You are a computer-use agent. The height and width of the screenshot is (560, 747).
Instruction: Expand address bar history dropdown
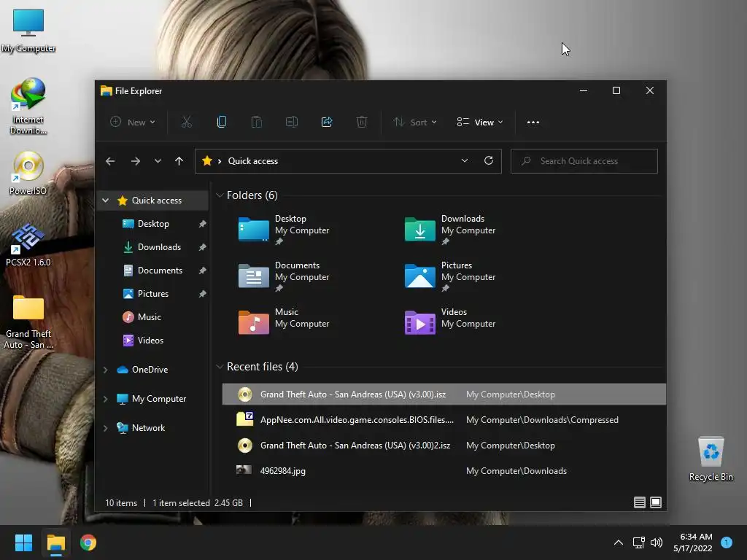(465, 161)
